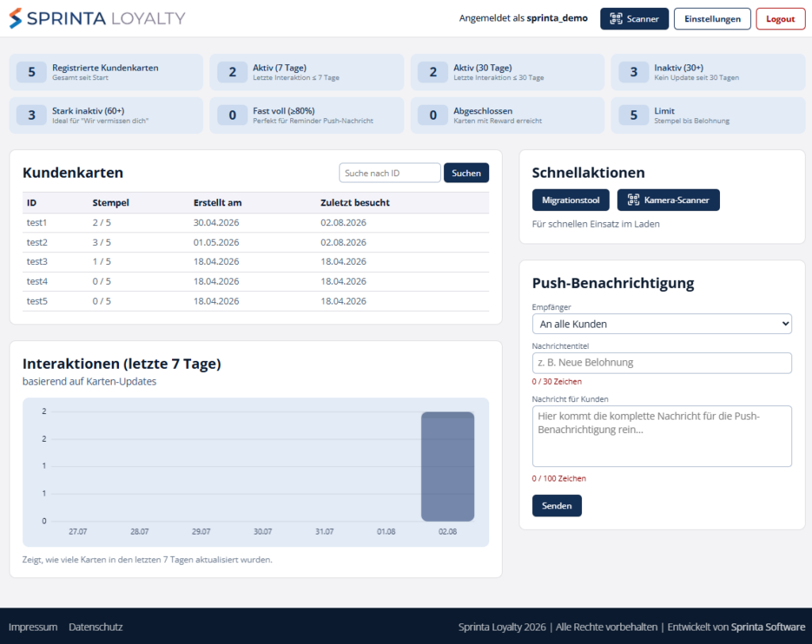
Task: Send the push notification with Senden
Action: [x=557, y=506]
